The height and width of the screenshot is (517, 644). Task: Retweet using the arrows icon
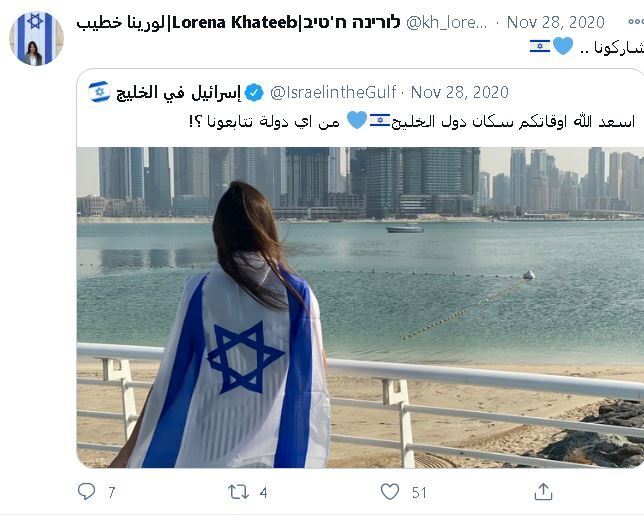[x=239, y=492]
